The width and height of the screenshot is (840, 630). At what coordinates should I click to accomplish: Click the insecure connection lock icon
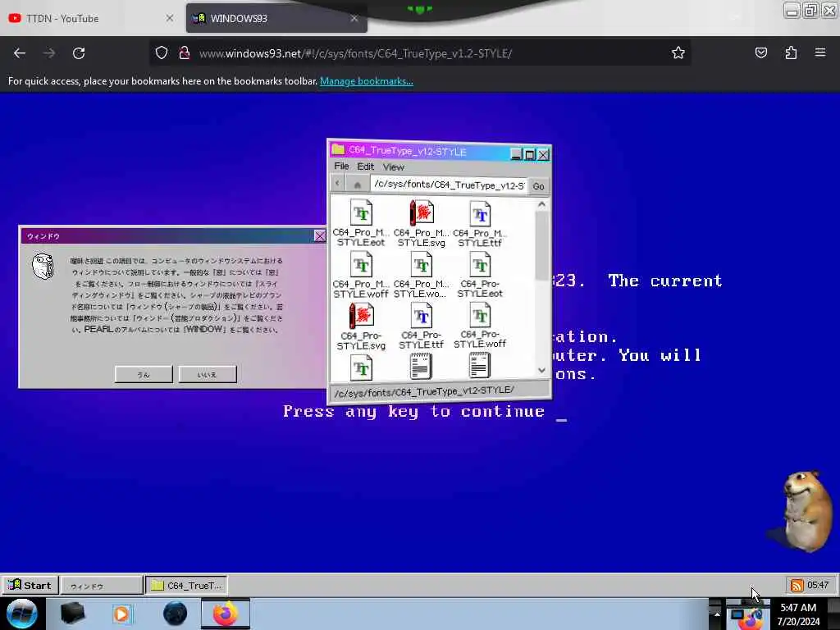point(185,53)
